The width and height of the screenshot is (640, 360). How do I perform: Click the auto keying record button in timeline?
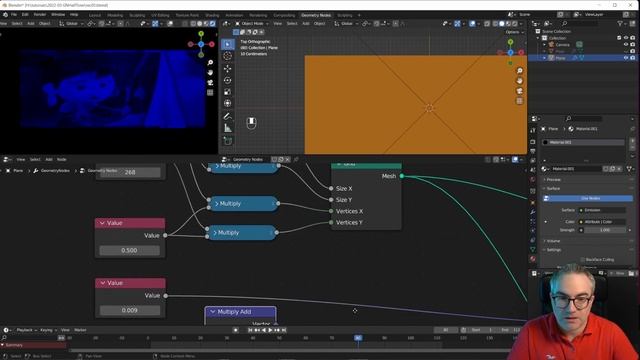236,330
